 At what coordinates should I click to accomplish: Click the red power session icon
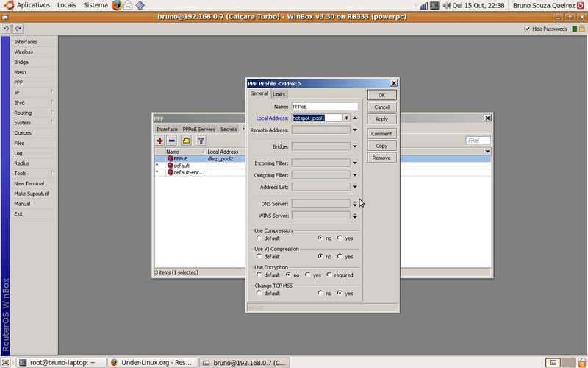point(581,5)
